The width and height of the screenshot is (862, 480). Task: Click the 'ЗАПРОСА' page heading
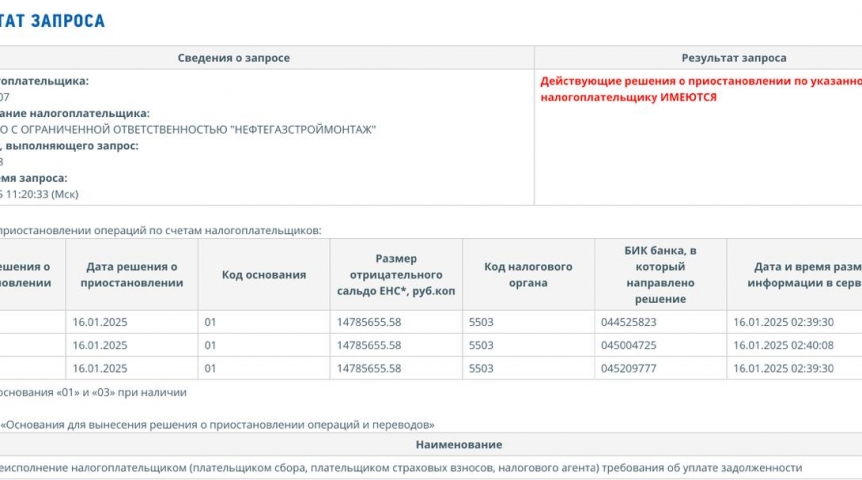pos(68,21)
